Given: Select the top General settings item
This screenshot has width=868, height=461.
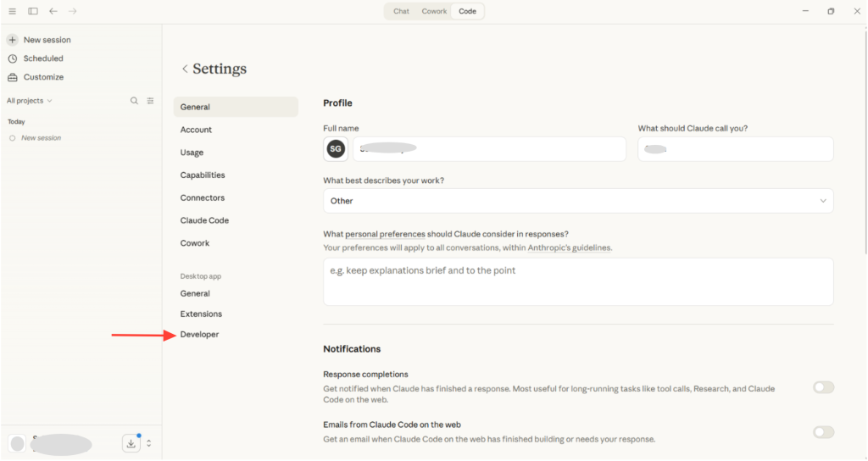Looking at the screenshot, I should [x=236, y=107].
